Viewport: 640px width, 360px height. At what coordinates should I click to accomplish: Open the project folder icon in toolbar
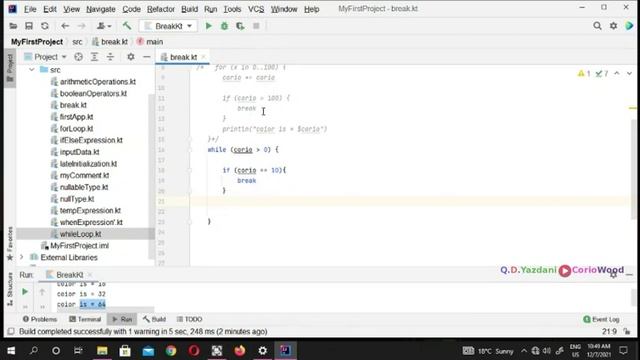coord(13,26)
